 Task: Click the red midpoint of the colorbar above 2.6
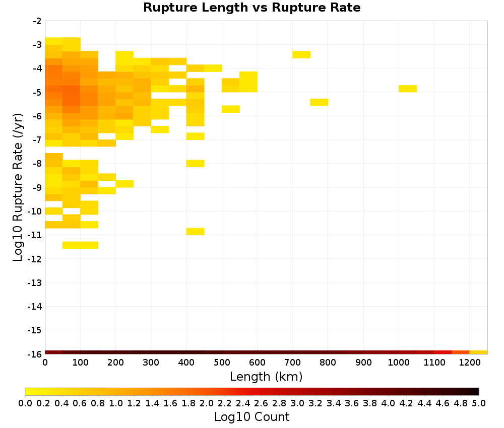(261, 391)
